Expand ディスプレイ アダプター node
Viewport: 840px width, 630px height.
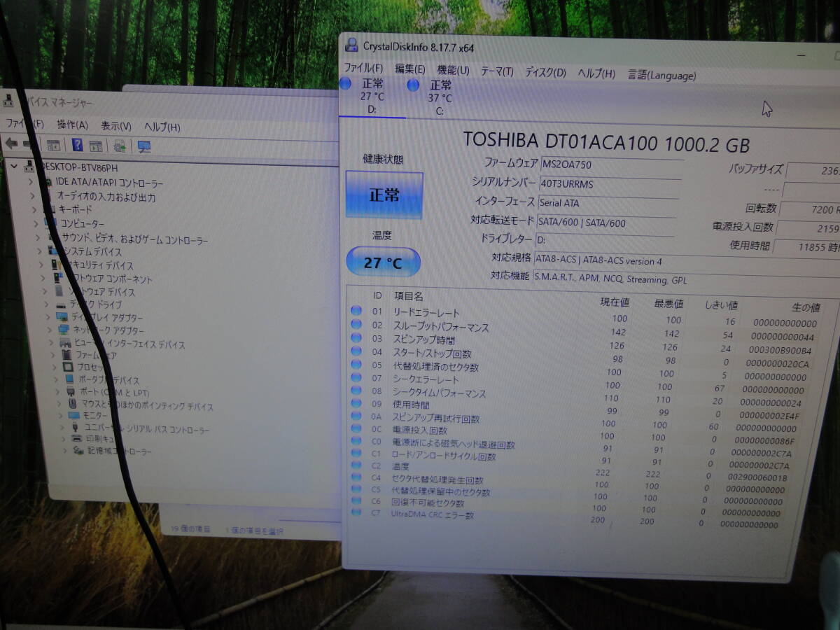48,317
